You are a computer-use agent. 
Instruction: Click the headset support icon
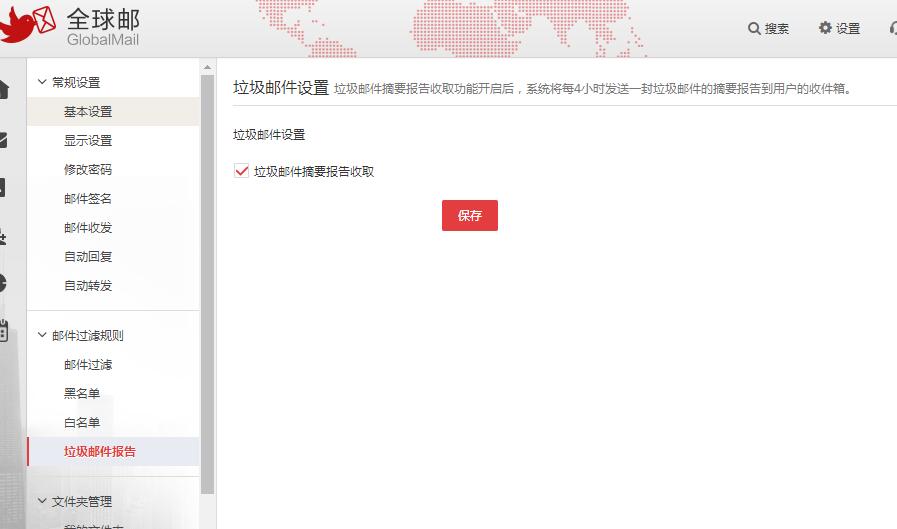tap(892, 28)
